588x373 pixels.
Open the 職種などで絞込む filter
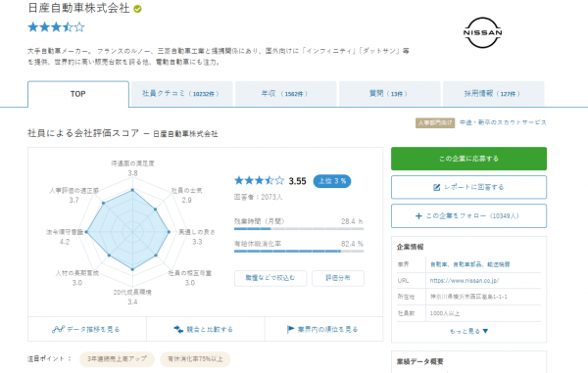tap(270, 278)
